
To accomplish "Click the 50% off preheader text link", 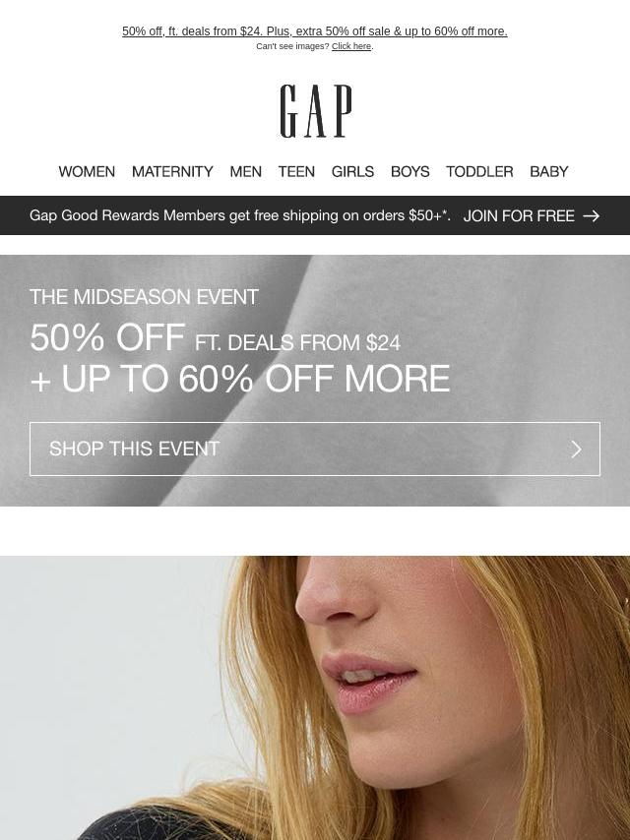I will (x=315, y=31).
